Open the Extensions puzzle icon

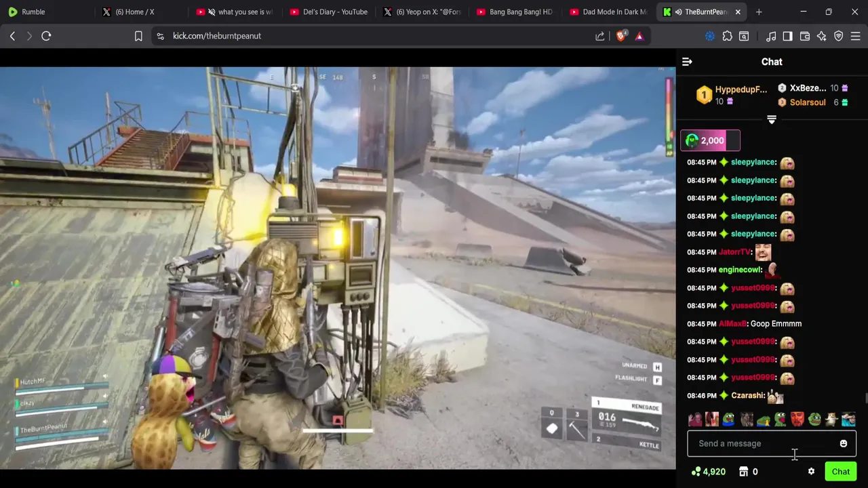pyautogui.click(x=727, y=36)
